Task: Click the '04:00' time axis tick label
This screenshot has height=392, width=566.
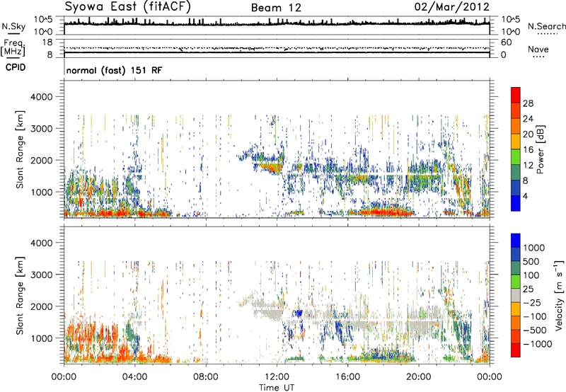Action: (134, 377)
